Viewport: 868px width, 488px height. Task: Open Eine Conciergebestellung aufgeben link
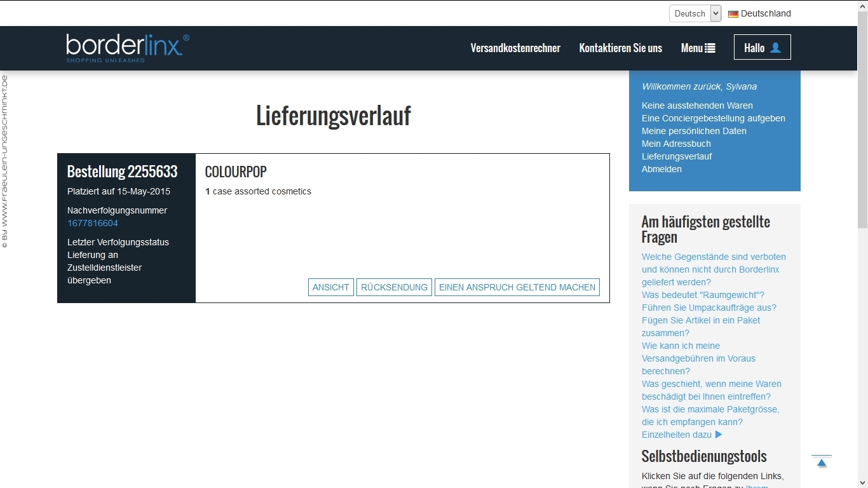[714, 118]
